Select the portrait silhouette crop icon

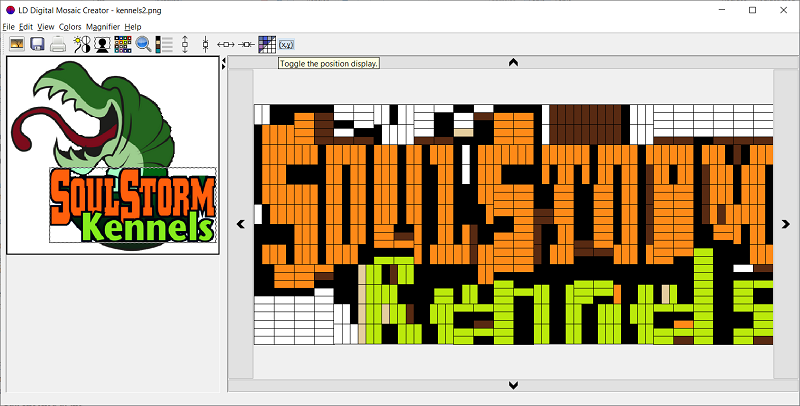(x=103, y=44)
